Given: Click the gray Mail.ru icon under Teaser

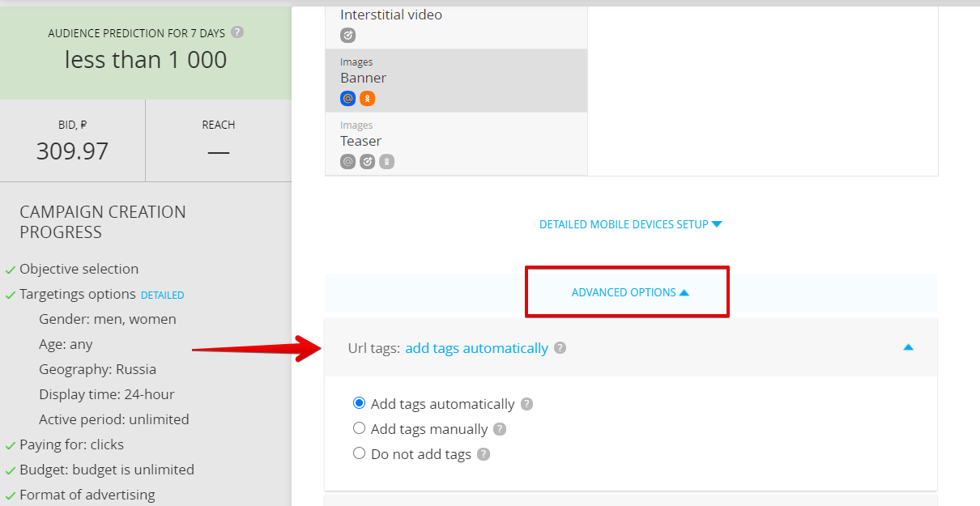Looking at the screenshot, I should point(348,162).
